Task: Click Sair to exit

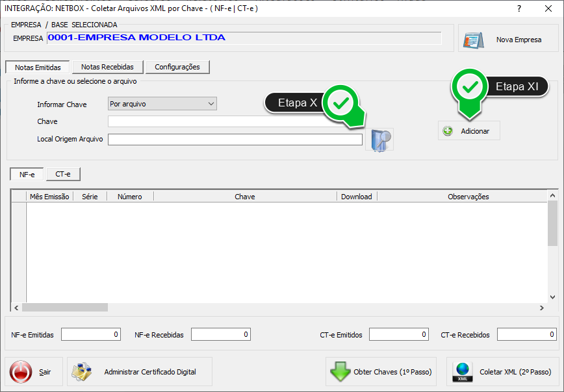Action: click(x=34, y=371)
